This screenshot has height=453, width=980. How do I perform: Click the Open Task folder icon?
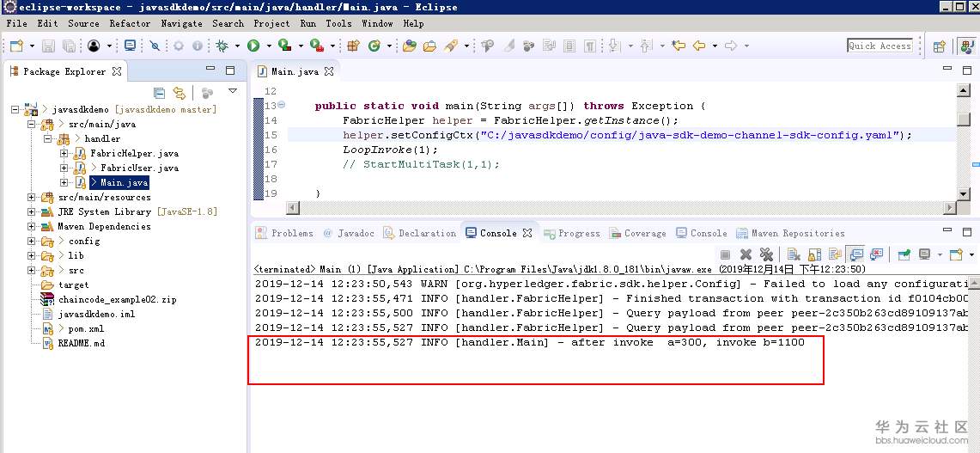click(x=430, y=46)
